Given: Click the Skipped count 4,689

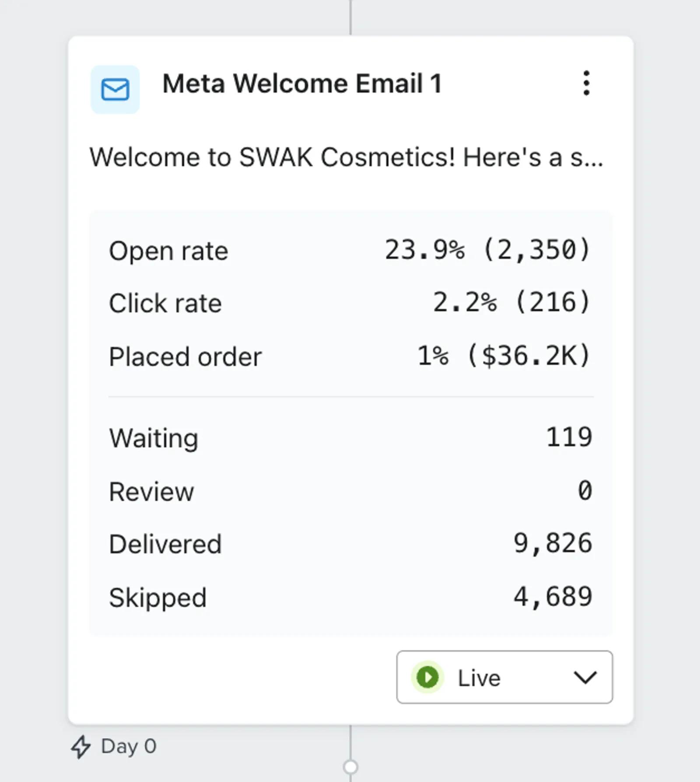Looking at the screenshot, I should coord(553,597).
